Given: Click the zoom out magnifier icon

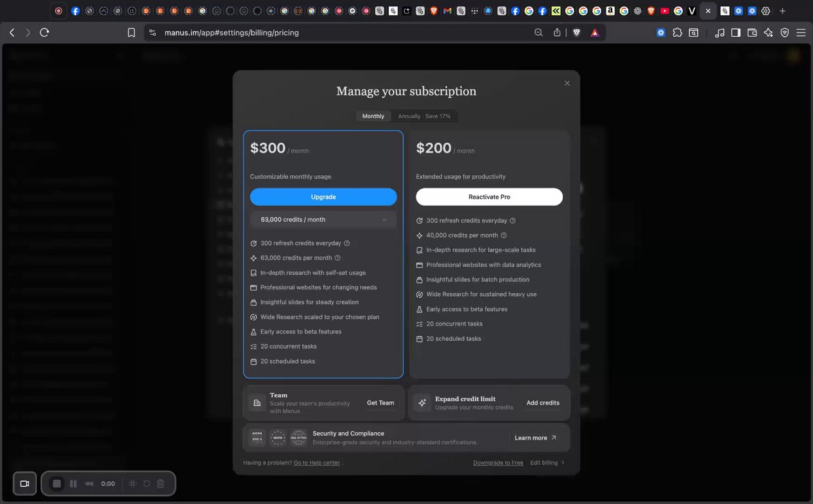Looking at the screenshot, I should pyautogui.click(x=539, y=32).
